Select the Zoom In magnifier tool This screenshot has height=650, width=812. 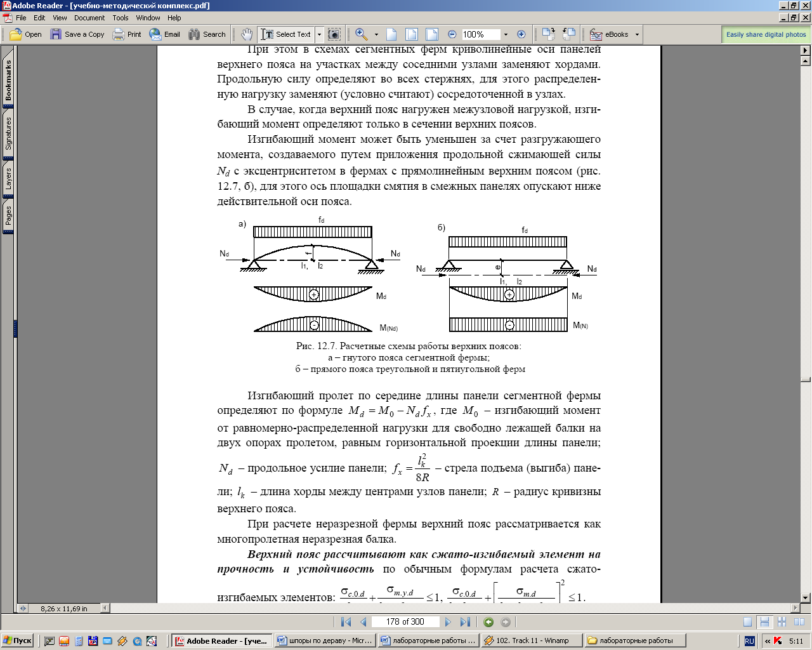coord(362,34)
